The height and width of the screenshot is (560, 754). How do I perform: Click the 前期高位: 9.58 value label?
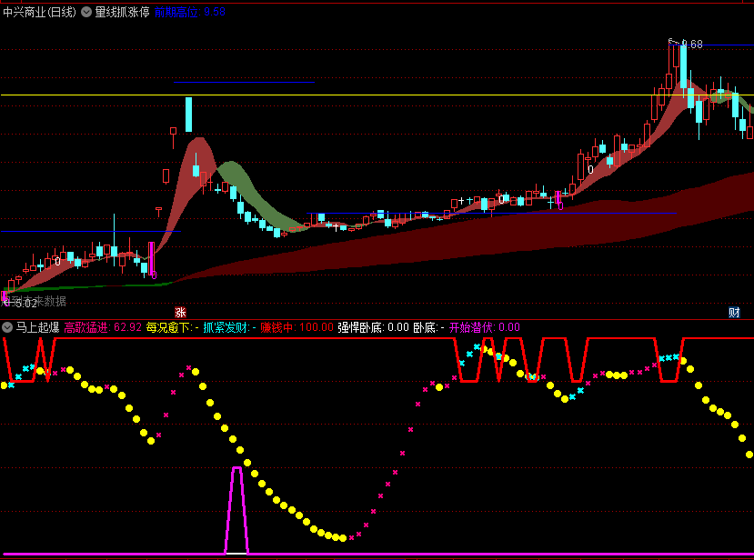click(190, 12)
